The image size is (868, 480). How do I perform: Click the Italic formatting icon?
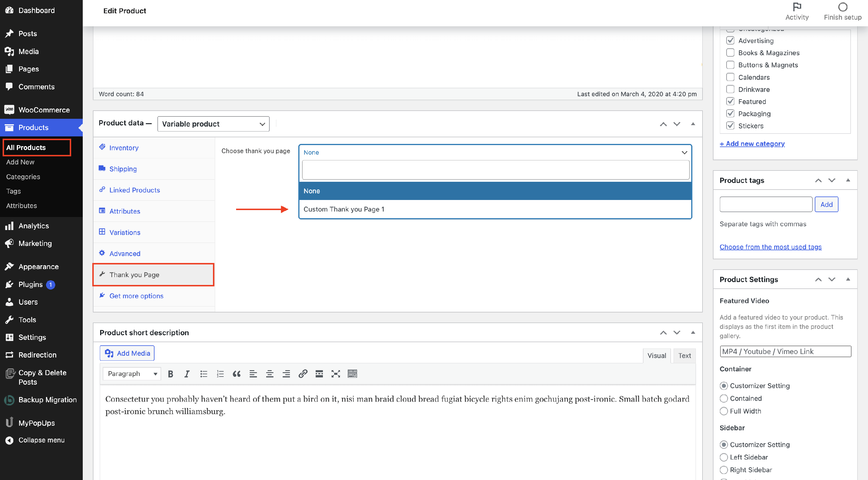[x=187, y=374]
